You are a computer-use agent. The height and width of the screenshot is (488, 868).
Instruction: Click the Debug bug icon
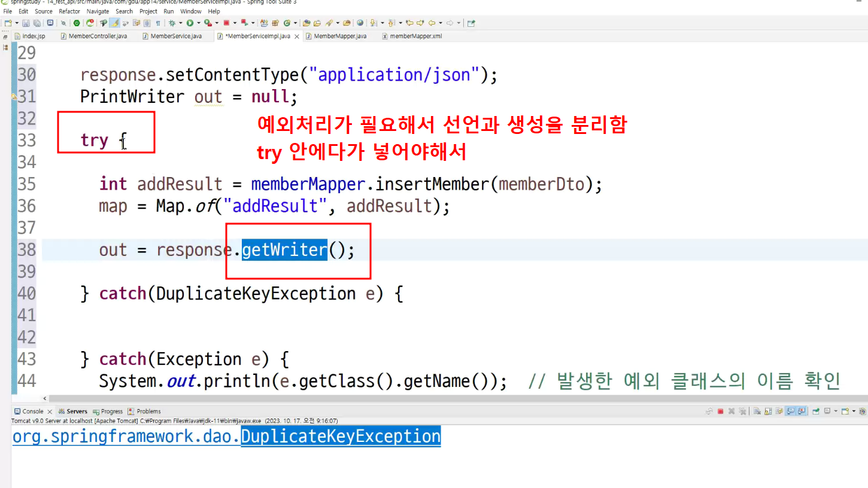[x=172, y=23]
